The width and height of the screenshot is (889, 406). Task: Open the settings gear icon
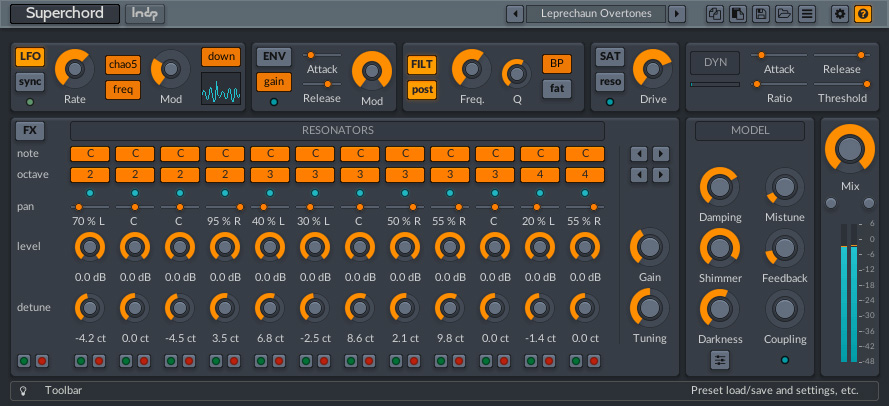pyautogui.click(x=839, y=14)
